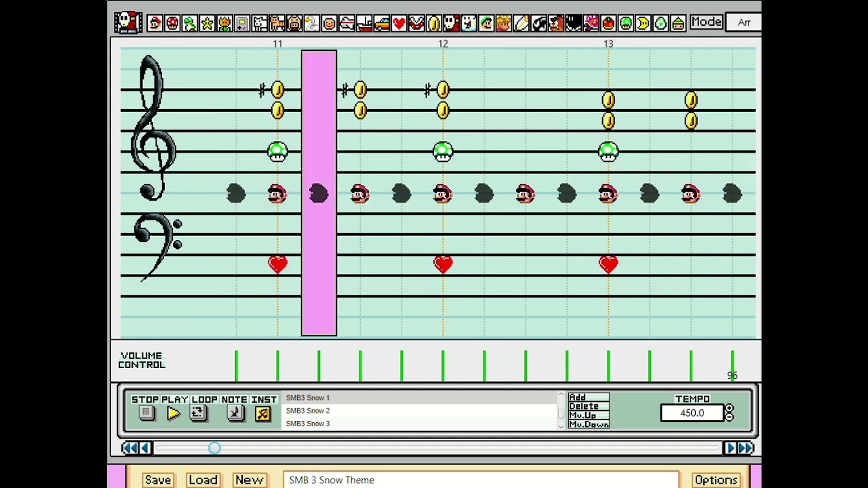The width and height of the screenshot is (868, 488).
Task: Select the Luigi instrument
Action: [486, 24]
